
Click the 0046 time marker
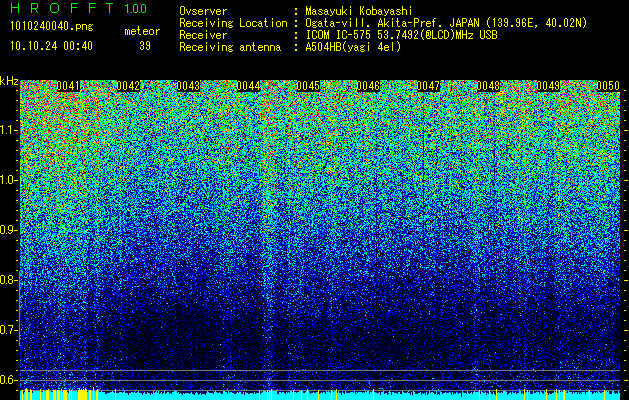[368, 86]
